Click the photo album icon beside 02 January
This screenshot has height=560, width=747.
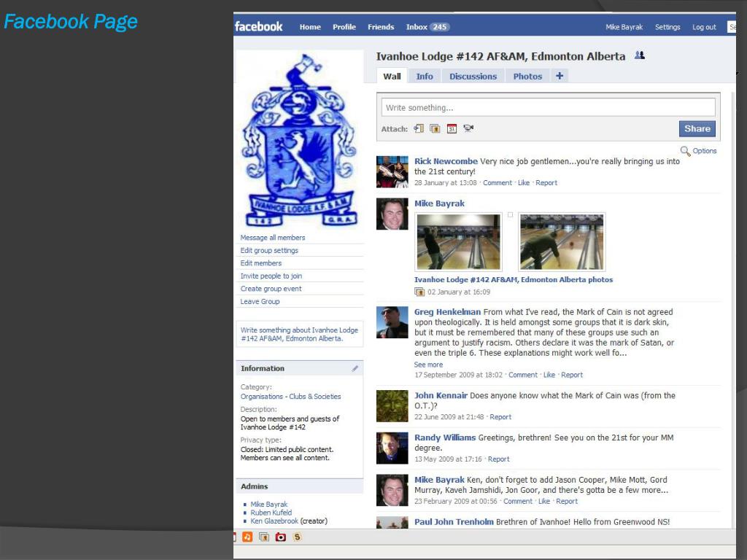(419, 292)
